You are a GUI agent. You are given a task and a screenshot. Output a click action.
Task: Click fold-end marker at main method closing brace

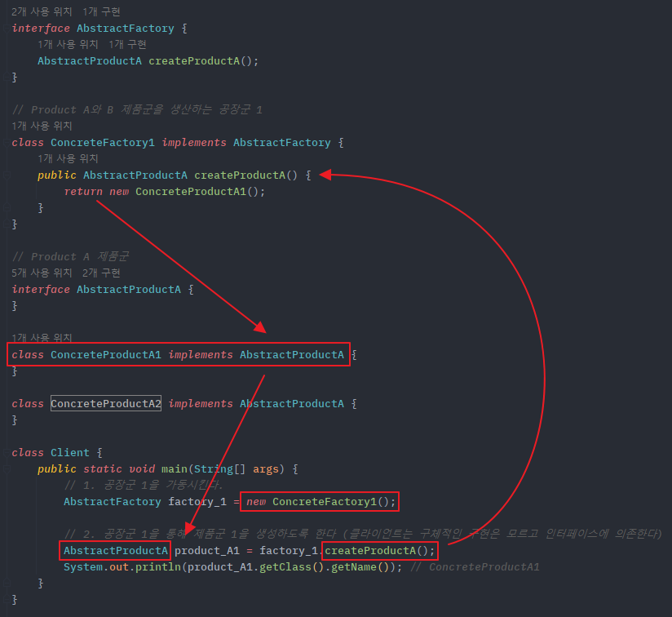coord(6,583)
